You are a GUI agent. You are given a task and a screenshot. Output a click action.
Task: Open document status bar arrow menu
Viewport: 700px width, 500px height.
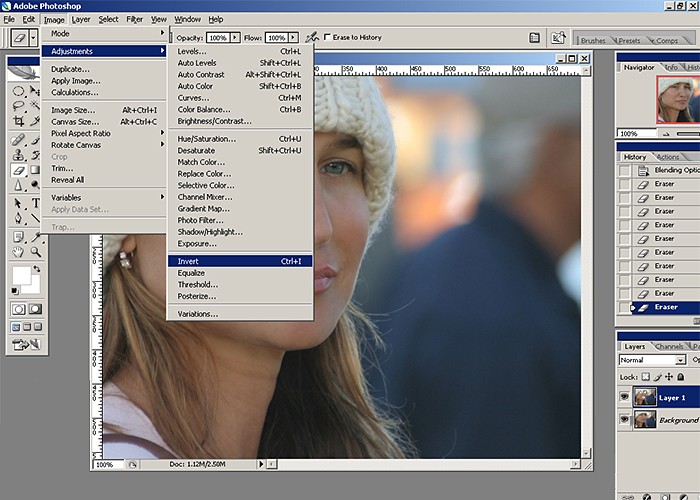click(261, 464)
